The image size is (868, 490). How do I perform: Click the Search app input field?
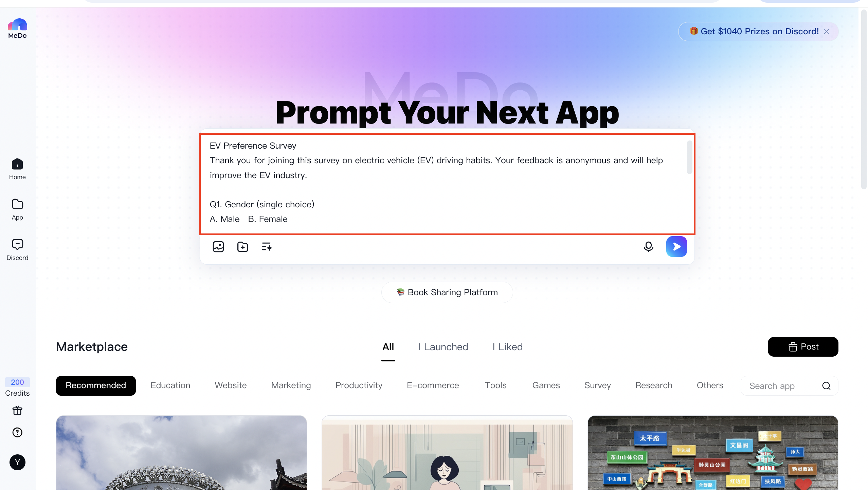point(783,386)
